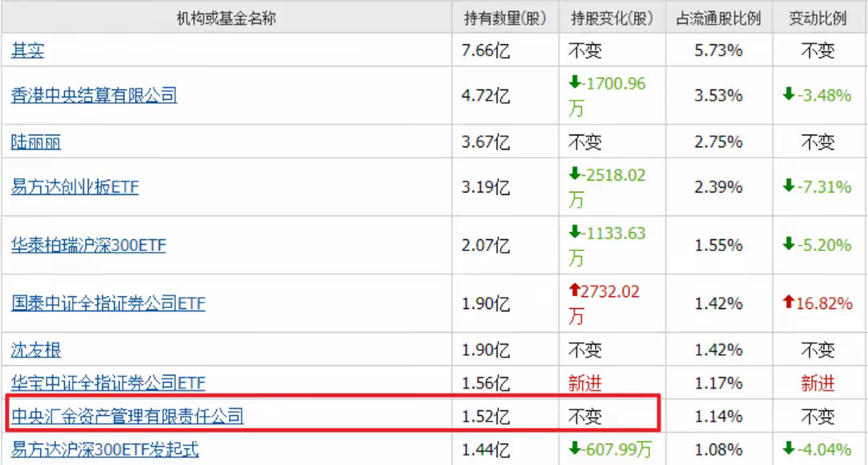Click the -5.20% change ratio
Screen dimensions: 868x465
tap(817, 245)
